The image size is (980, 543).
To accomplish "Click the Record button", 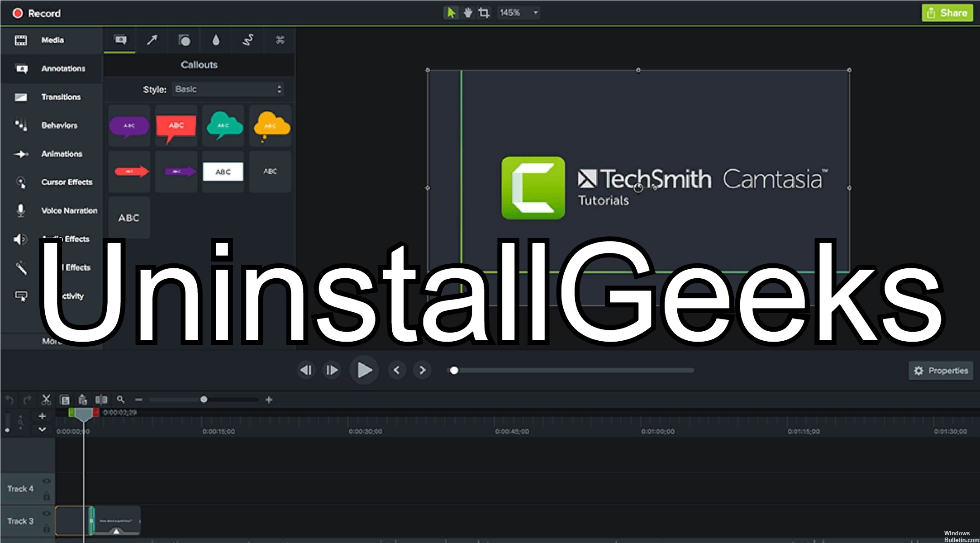I will pyautogui.click(x=37, y=13).
